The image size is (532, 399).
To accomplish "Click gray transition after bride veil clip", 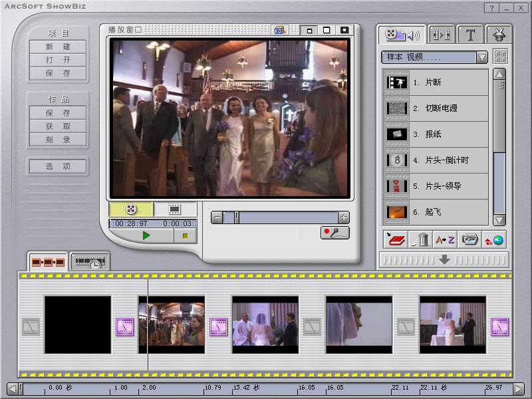I will coord(406,327).
